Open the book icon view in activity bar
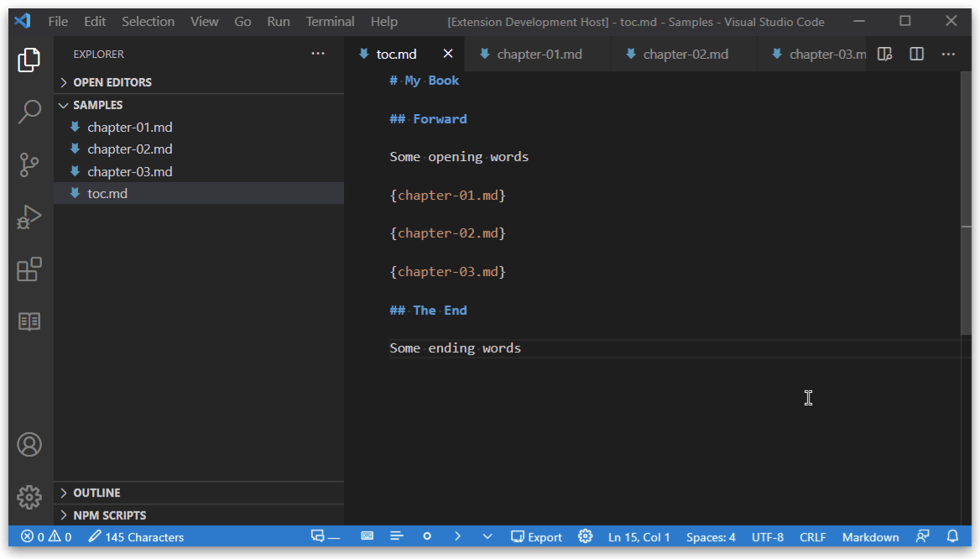Image resolution: width=980 pixels, height=559 pixels. pos(29,321)
